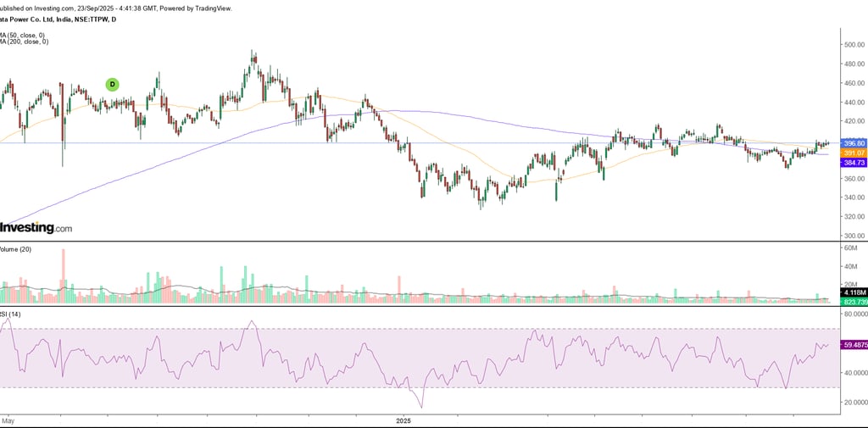This screenshot has width=868, height=428.
Task: Click the 80.0000 RSI axis label
Action: [855, 314]
